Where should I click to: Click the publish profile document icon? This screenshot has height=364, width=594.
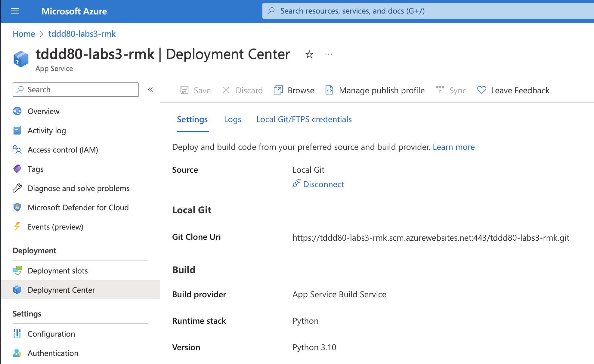pos(329,90)
